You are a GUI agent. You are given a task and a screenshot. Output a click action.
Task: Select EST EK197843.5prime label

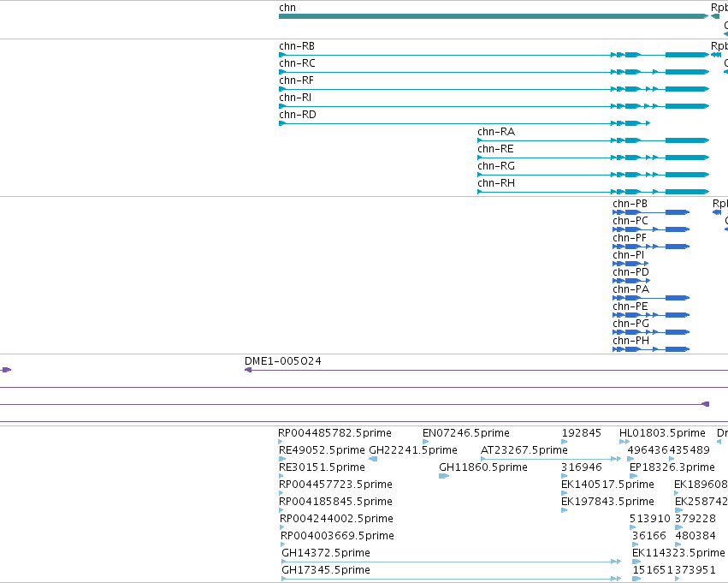coord(607,503)
